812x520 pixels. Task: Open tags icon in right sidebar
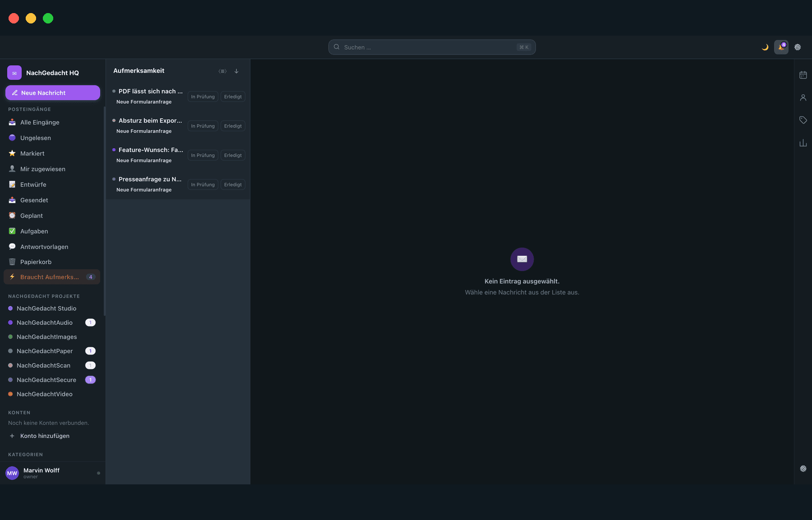click(803, 120)
